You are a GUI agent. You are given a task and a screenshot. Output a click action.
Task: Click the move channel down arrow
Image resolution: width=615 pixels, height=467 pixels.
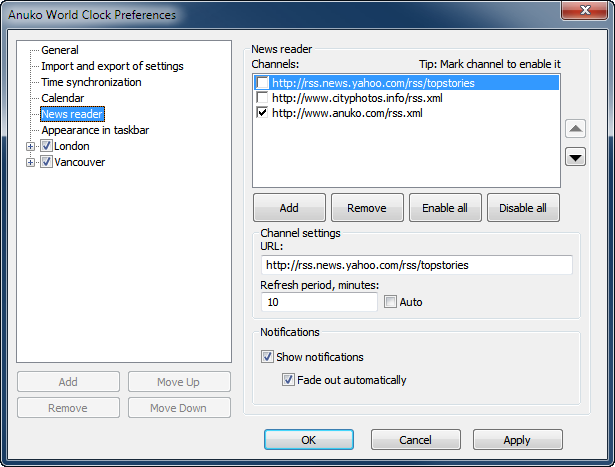[x=575, y=156]
